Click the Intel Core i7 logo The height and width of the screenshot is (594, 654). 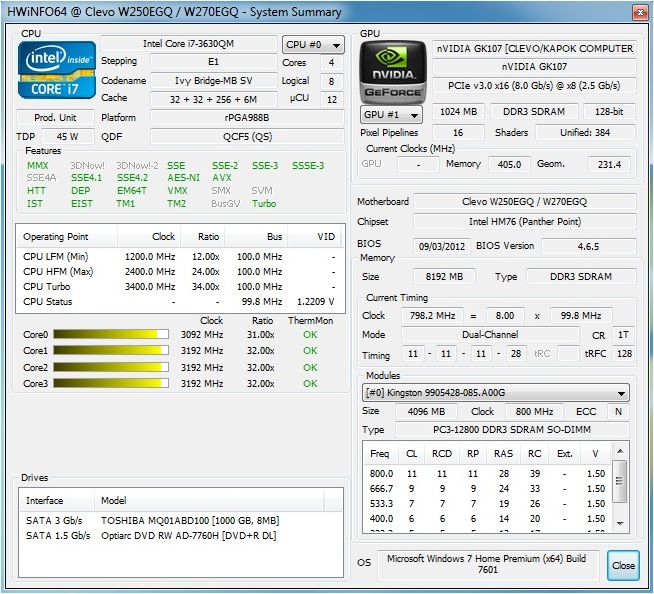pos(57,70)
